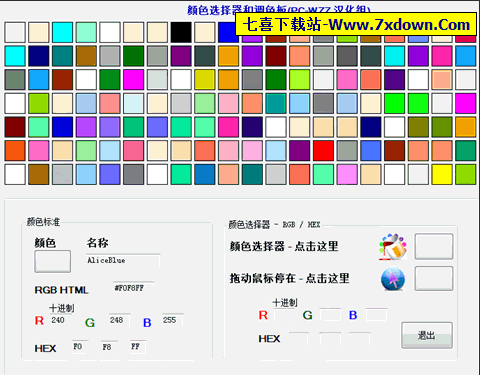The width and height of the screenshot is (480, 375).
Task: Pick the orange-red swatch starting the sixth row
Action: pos(15,151)
